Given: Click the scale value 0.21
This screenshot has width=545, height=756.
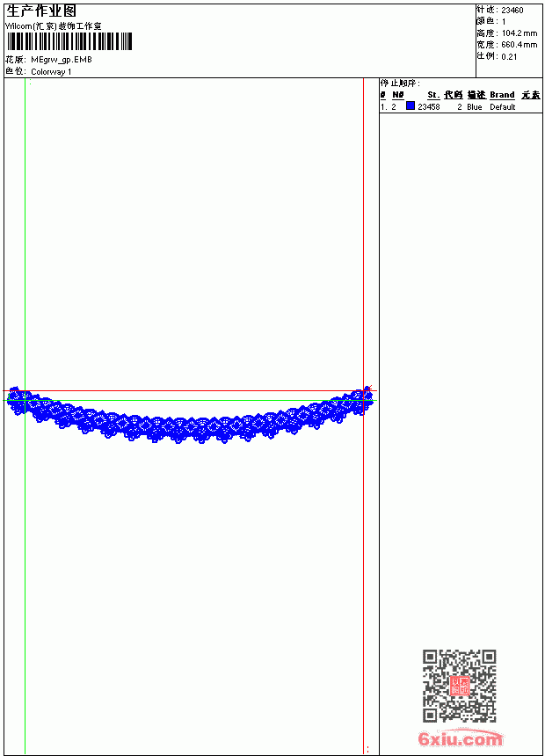Looking at the screenshot, I should pos(509,57).
